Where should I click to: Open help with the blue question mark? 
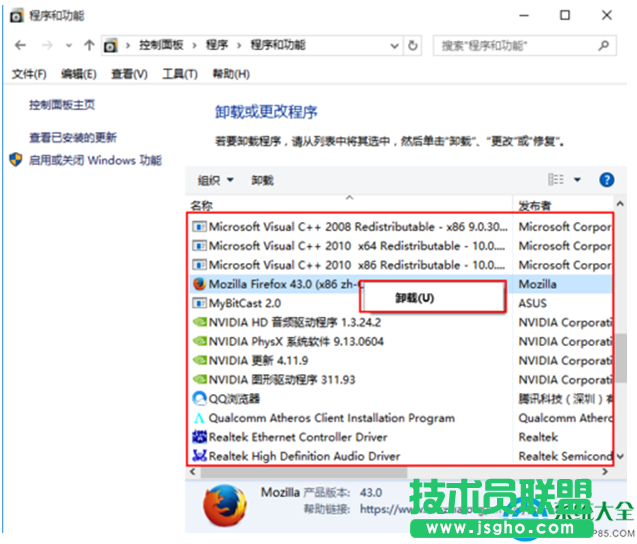point(606,180)
